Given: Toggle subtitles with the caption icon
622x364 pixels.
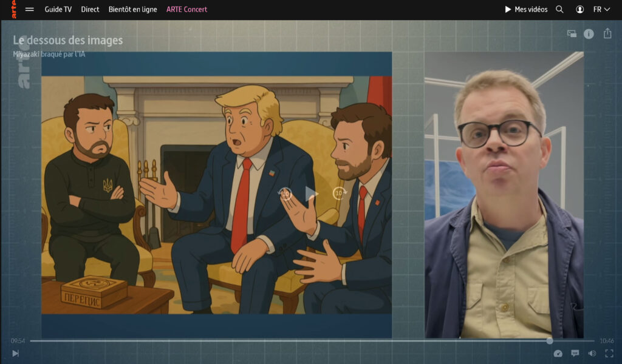Looking at the screenshot, I should coord(575,354).
